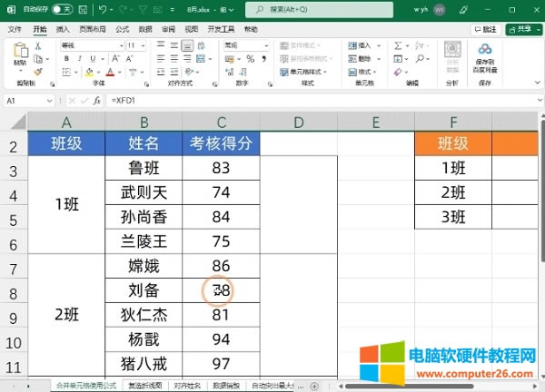Click the insert function fx icon
The height and width of the screenshot is (392, 545).
98,100
